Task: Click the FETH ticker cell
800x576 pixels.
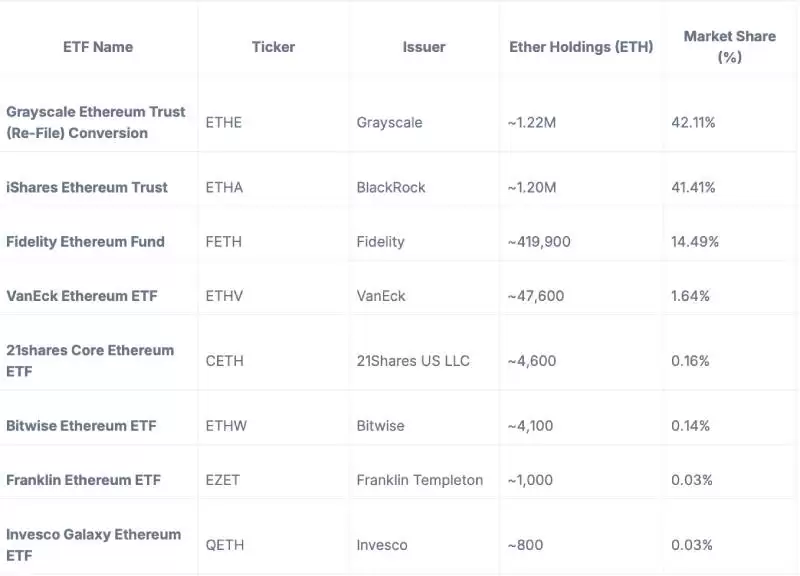Action: click(223, 241)
